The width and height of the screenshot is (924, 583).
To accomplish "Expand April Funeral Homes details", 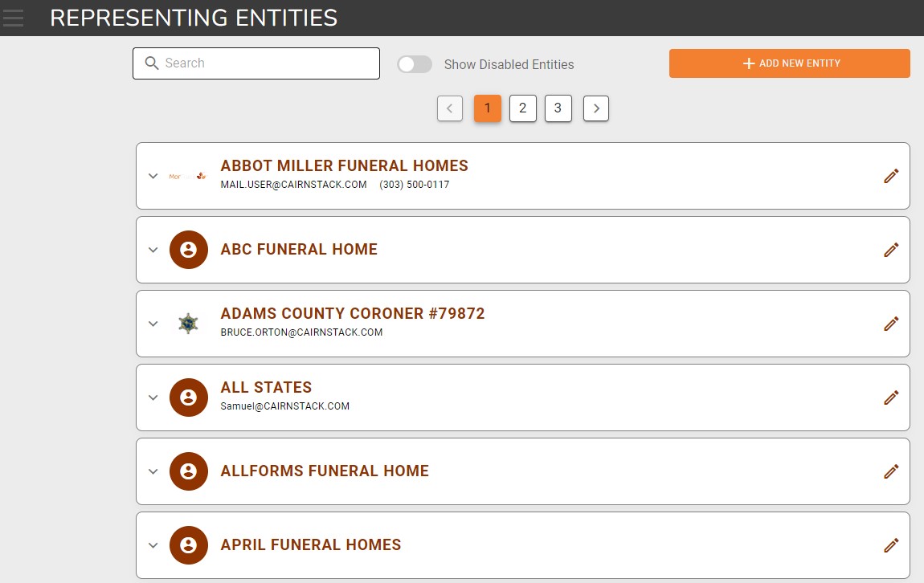I will [153, 545].
